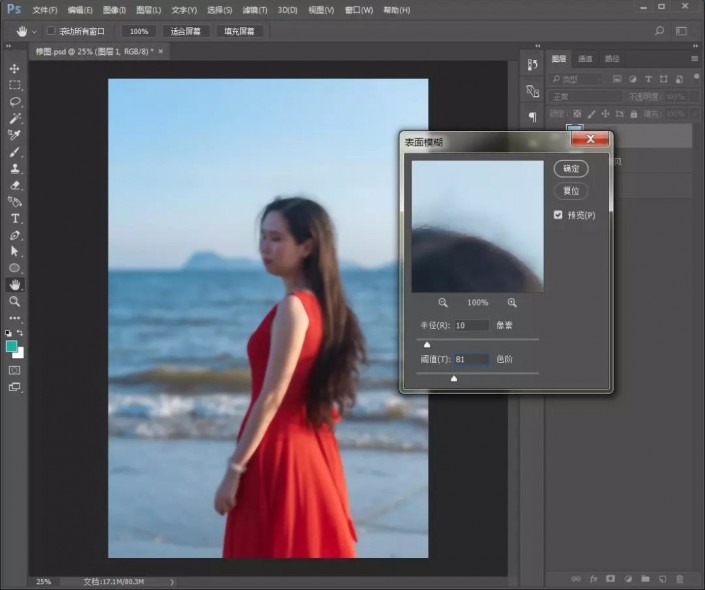Select the Horizontal Type tool
This screenshot has height=590, width=705.
point(14,219)
